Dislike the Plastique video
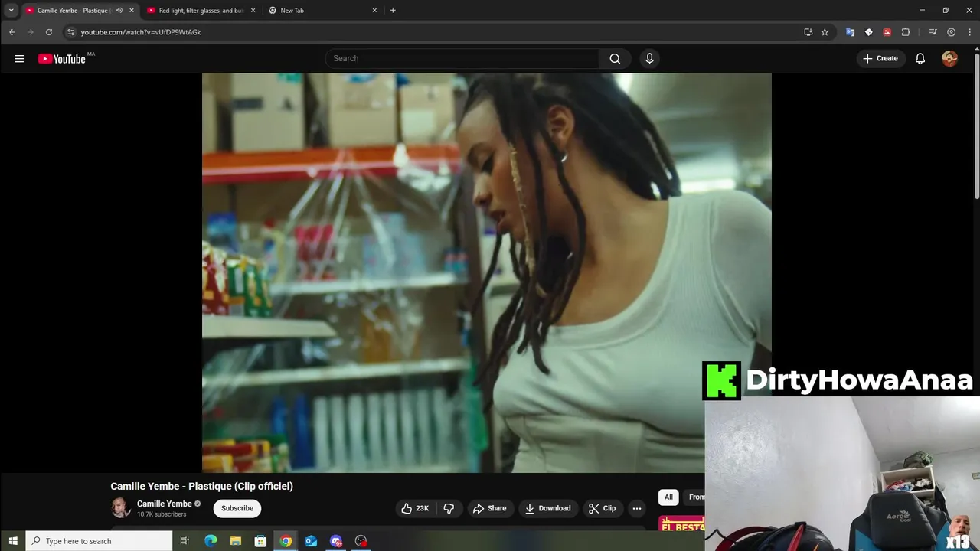 click(x=449, y=508)
